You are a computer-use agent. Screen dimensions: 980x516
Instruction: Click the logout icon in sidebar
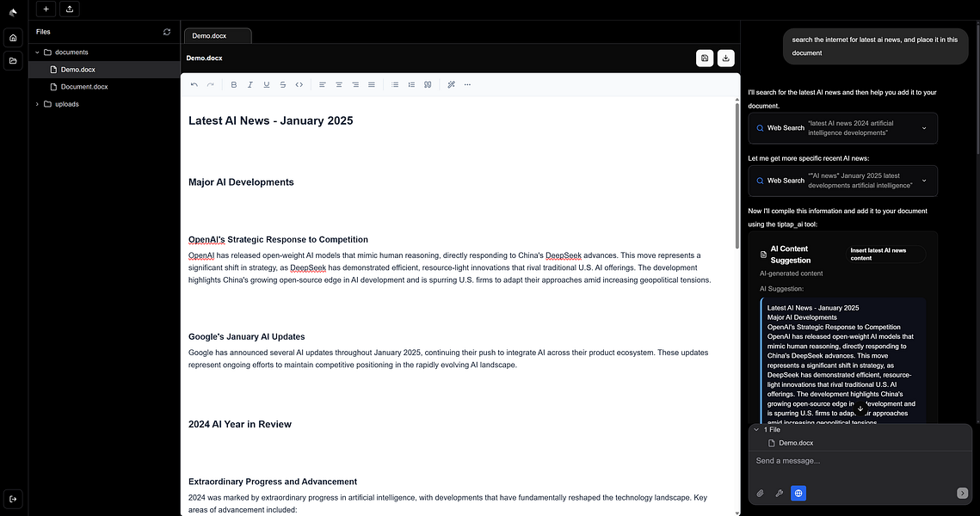tap(13, 499)
